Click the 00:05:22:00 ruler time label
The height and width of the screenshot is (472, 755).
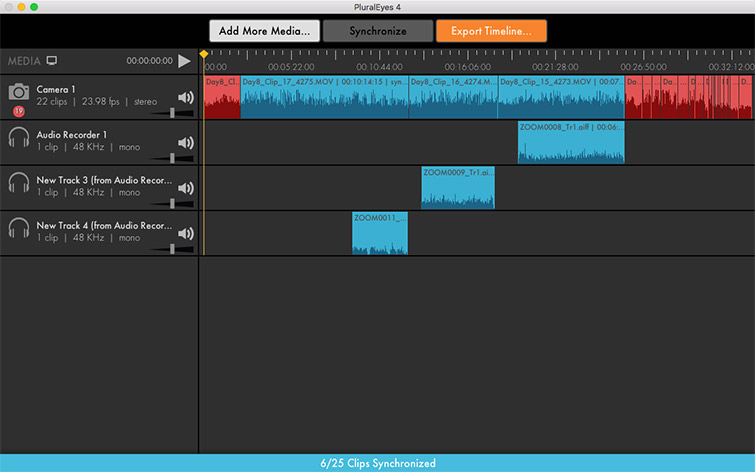click(x=291, y=67)
